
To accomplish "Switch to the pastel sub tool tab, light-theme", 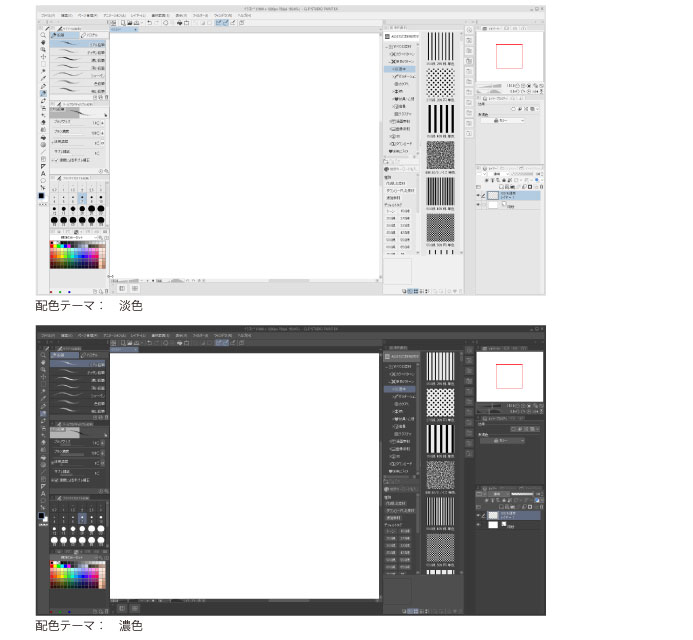I will pyautogui.click(x=92, y=35).
